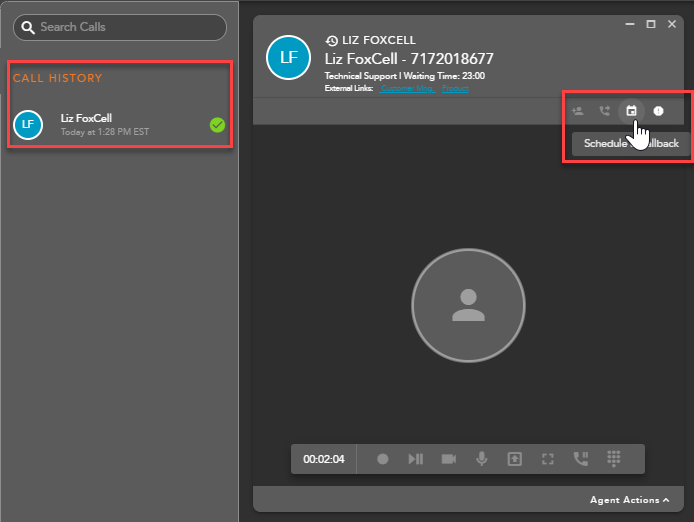694x522 pixels.
Task: Open the Customer Mng. external link
Action: (406, 89)
